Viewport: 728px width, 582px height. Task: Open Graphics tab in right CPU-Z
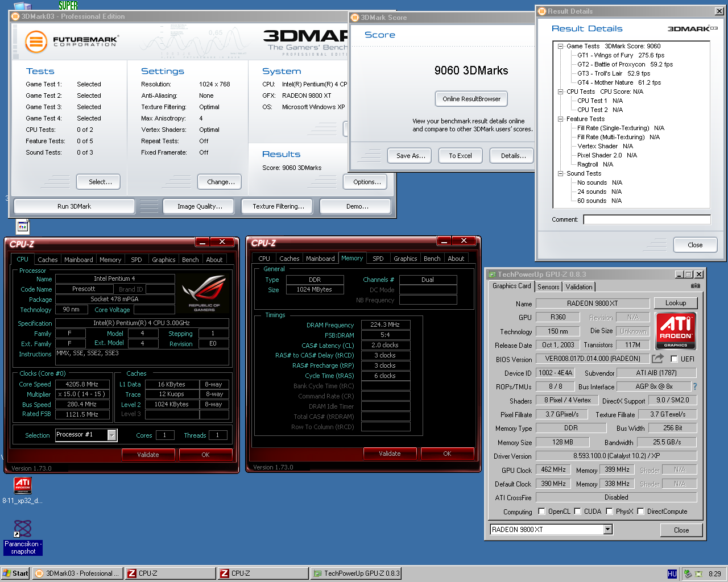click(406, 259)
